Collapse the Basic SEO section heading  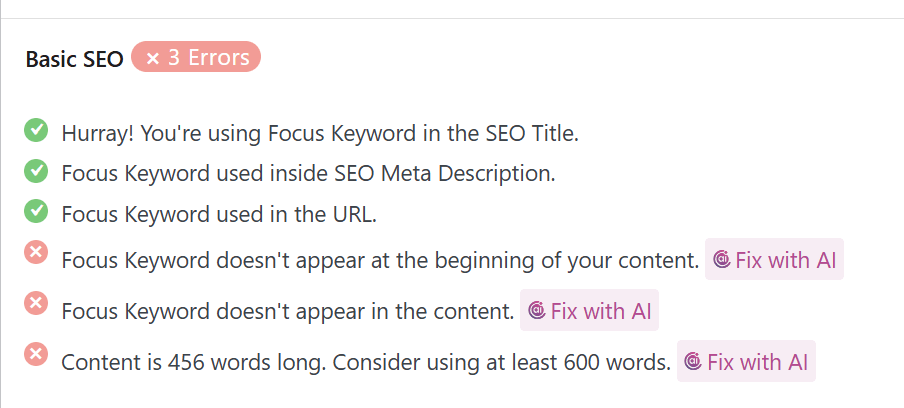point(74,59)
